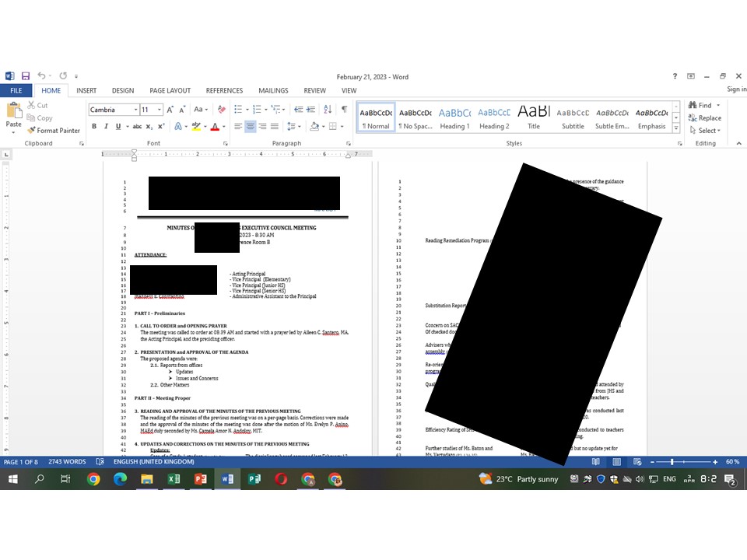Apply the Title style
This screenshot has width=747, height=560.
pos(534,117)
